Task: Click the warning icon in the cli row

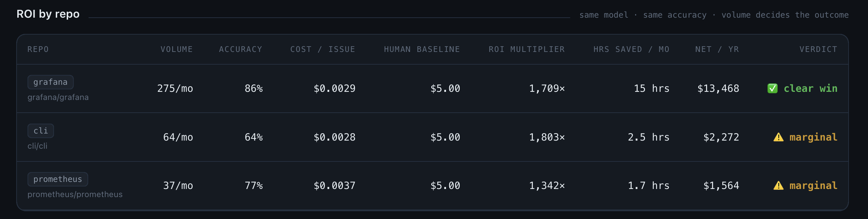Action: coord(778,137)
